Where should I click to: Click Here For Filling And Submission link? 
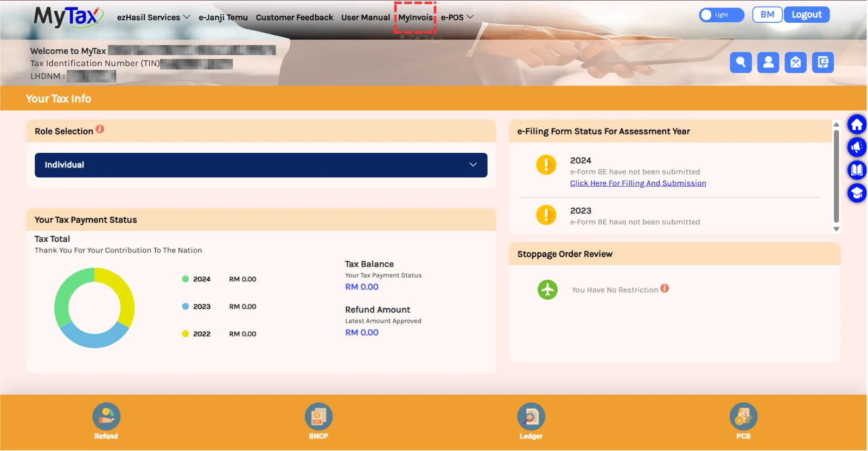coord(638,183)
